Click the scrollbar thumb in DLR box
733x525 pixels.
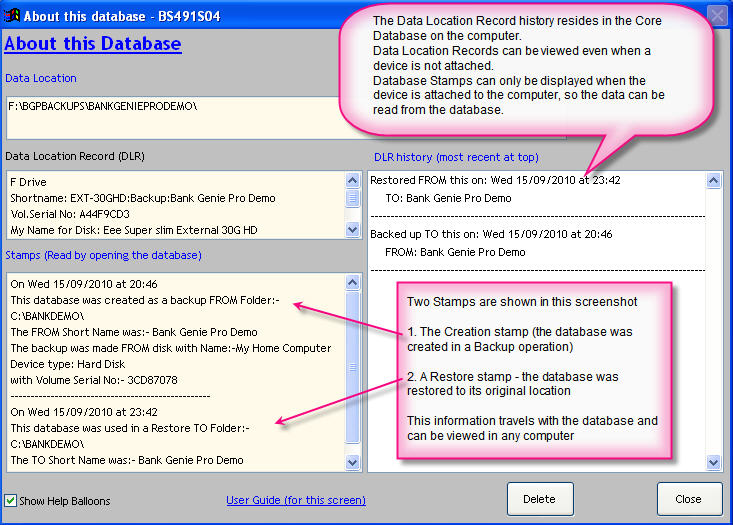pos(352,198)
